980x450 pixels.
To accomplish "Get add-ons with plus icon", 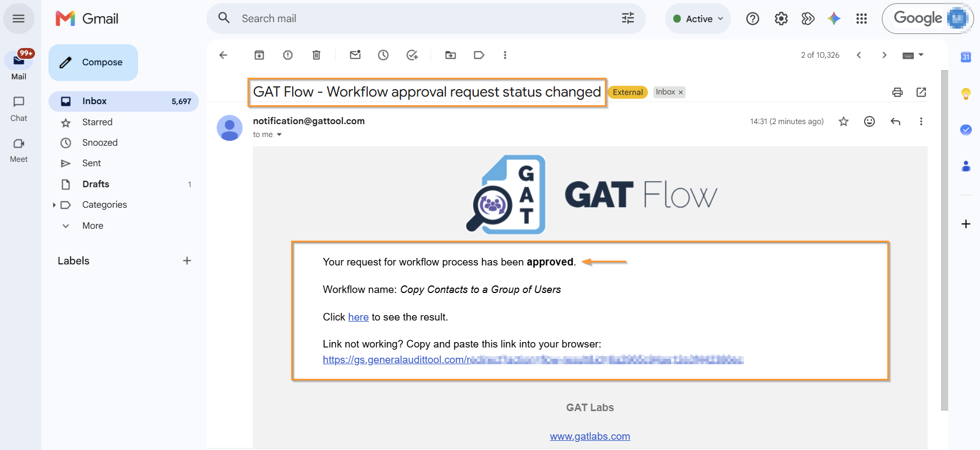I will point(966,224).
